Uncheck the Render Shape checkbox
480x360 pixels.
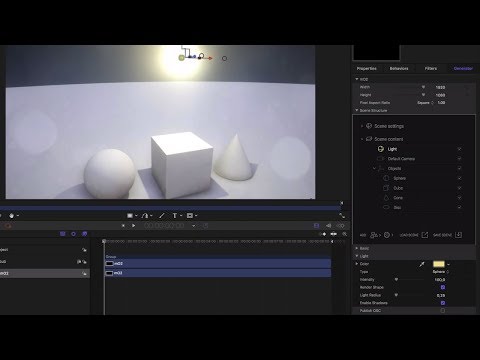coord(443,287)
